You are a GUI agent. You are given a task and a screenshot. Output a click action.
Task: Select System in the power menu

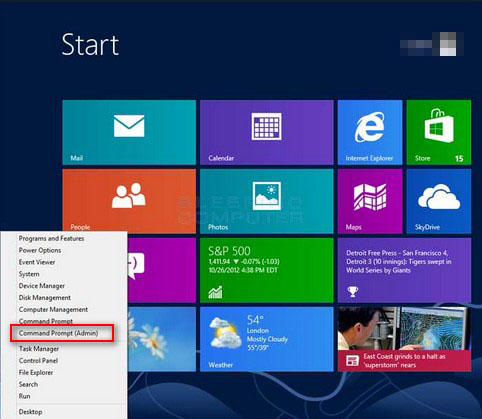click(29, 274)
